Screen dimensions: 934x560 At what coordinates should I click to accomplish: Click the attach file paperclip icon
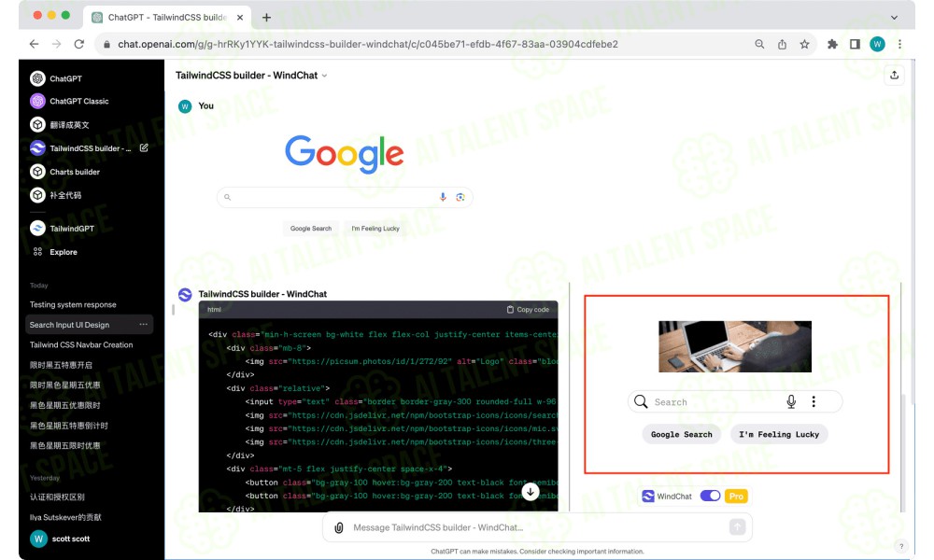pyautogui.click(x=339, y=528)
